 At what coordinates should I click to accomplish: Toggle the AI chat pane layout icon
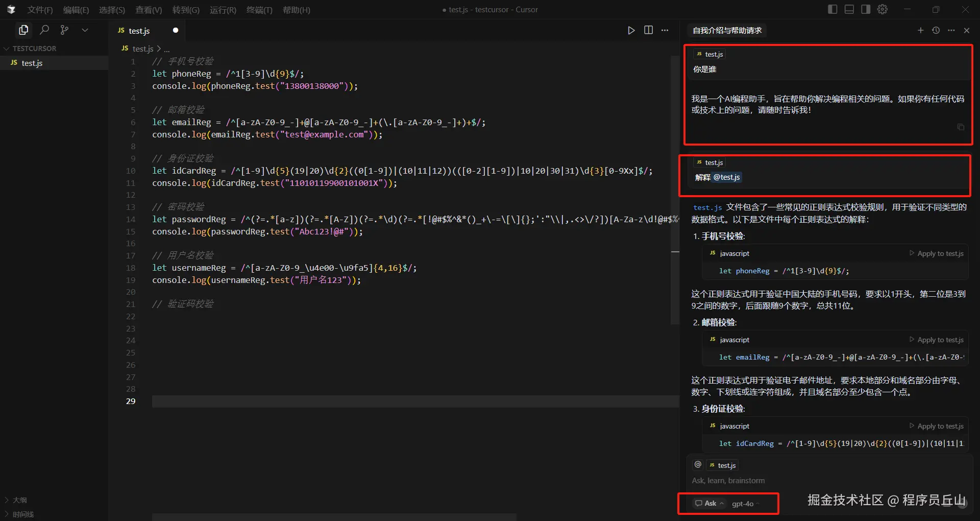click(866, 9)
